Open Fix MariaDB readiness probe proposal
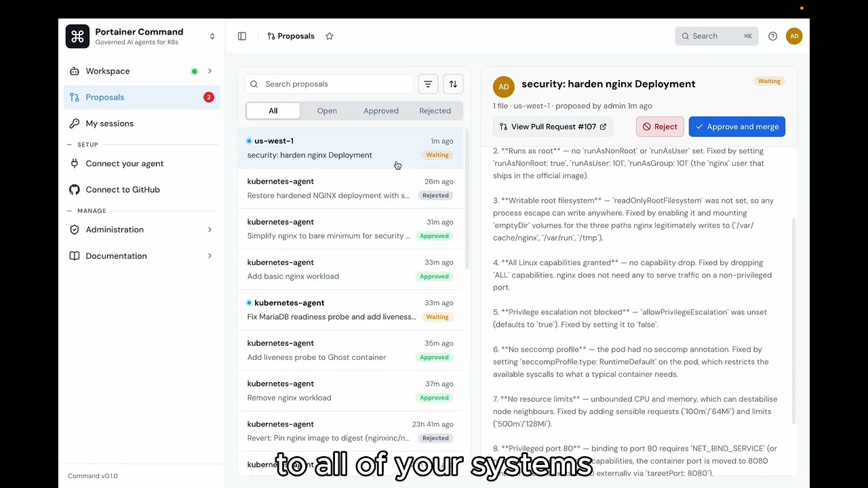The image size is (868, 488). pos(351,310)
